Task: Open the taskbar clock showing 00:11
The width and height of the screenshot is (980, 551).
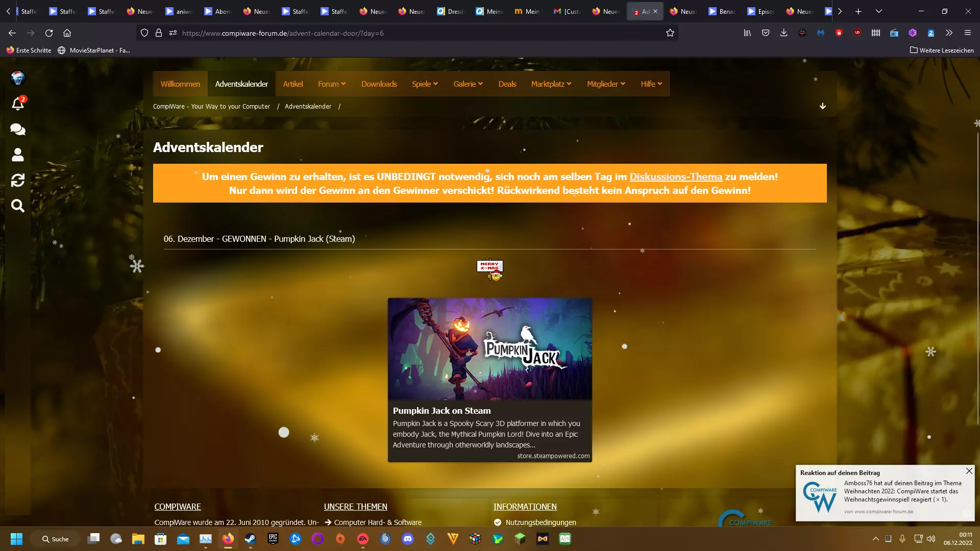Action: (x=958, y=539)
